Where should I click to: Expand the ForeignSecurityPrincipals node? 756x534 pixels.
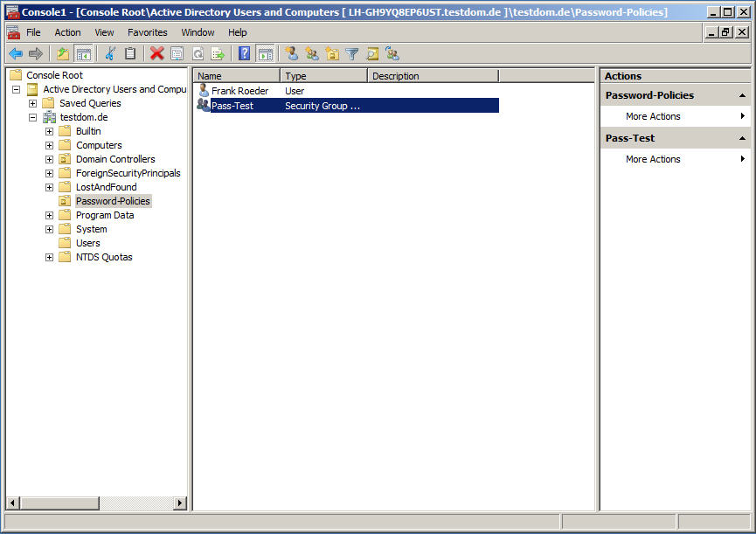[x=49, y=173]
